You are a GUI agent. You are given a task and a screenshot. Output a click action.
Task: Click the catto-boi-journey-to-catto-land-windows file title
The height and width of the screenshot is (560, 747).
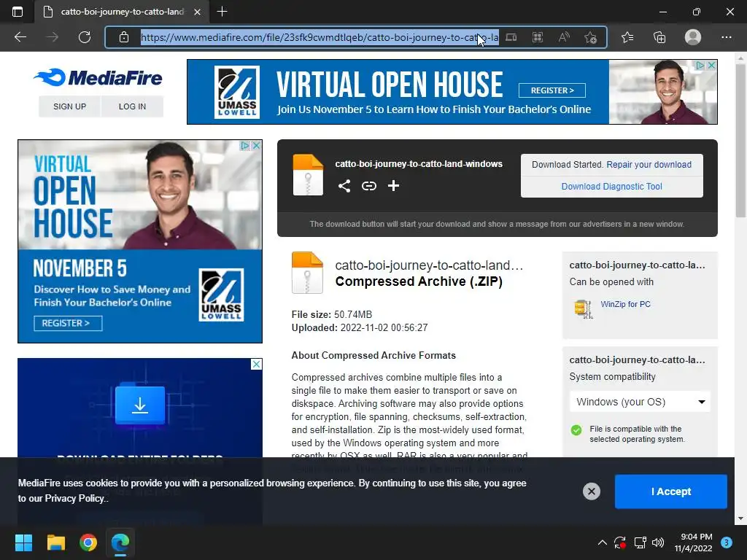point(419,164)
